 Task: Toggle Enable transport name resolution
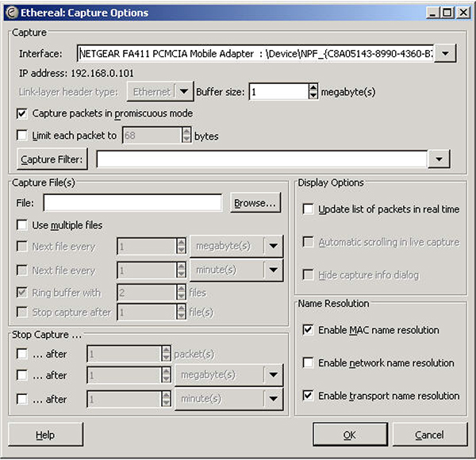point(308,396)
